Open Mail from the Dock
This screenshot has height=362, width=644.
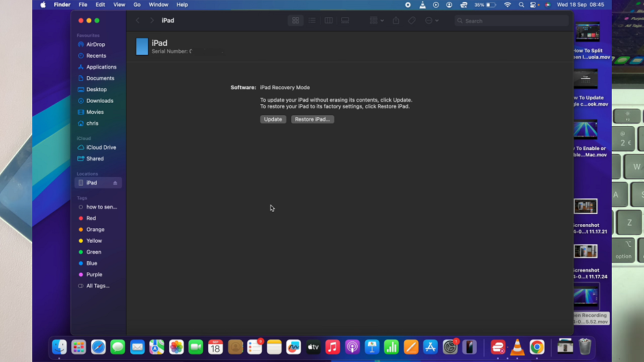pyautogui.click(x=137, y=347)
